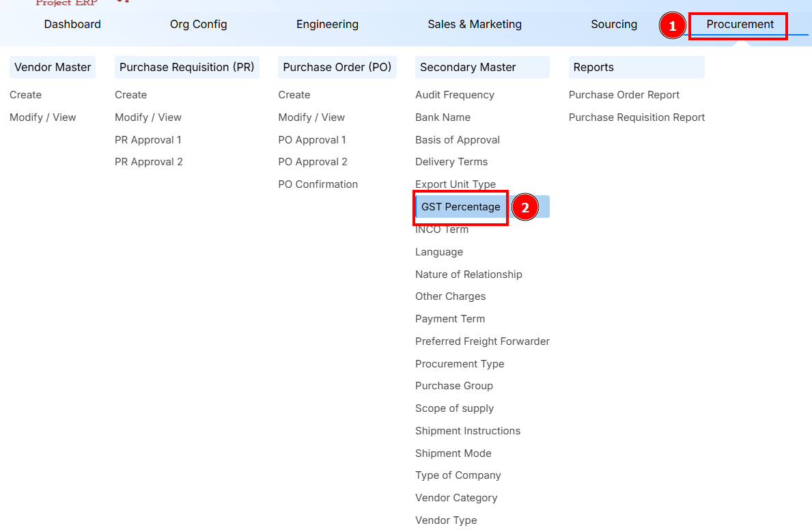812x532 pixels.
Task: Open Modify / View under Purchase Requisition
Action: pyautogui.click(x=148, y=117)
